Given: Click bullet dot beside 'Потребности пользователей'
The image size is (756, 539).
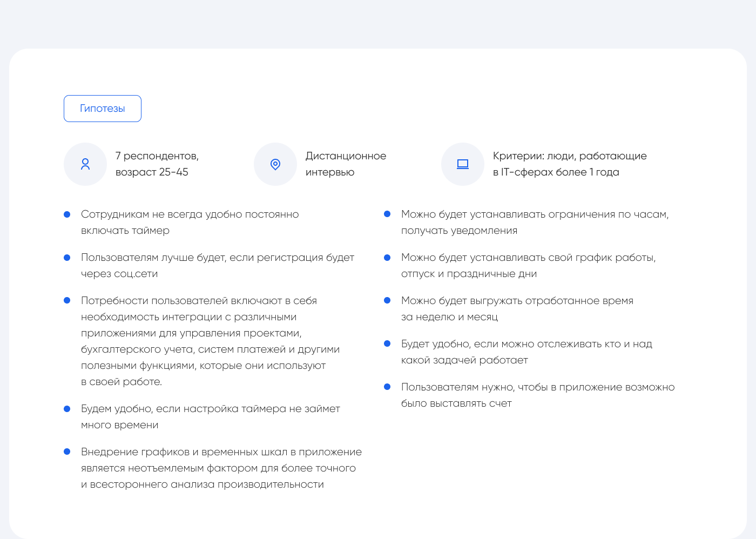Looking at the screenshot, I should tap(67, 301).
